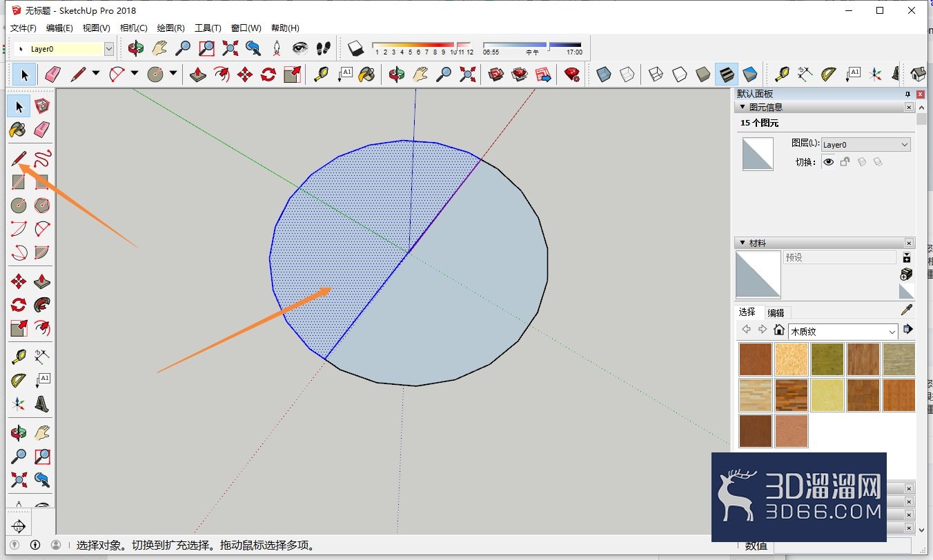Image resolution: width=933 pixels, height=560 pixels.
Task: Show the secondary selection pane
Action: (x=907, y=258)
